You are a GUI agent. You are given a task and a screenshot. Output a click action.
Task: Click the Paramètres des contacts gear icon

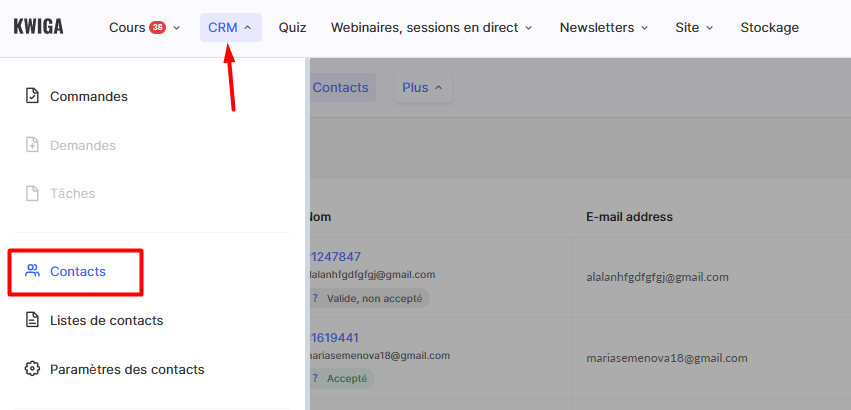(32, 369)
